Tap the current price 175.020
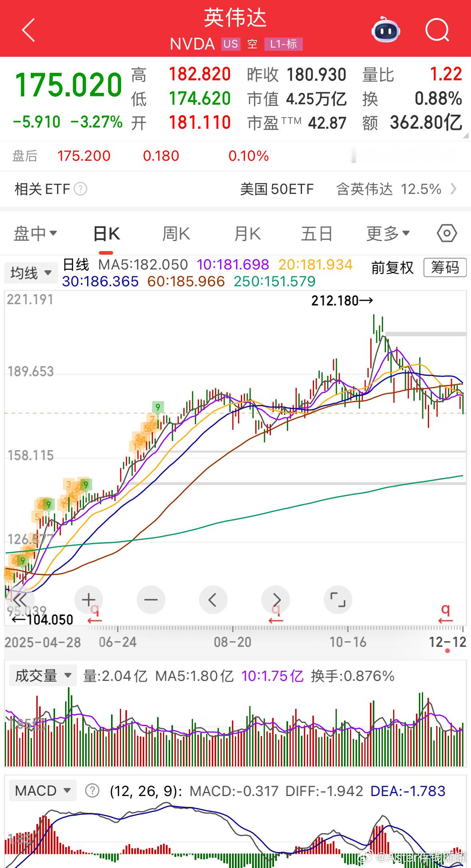 click(69, 84)
